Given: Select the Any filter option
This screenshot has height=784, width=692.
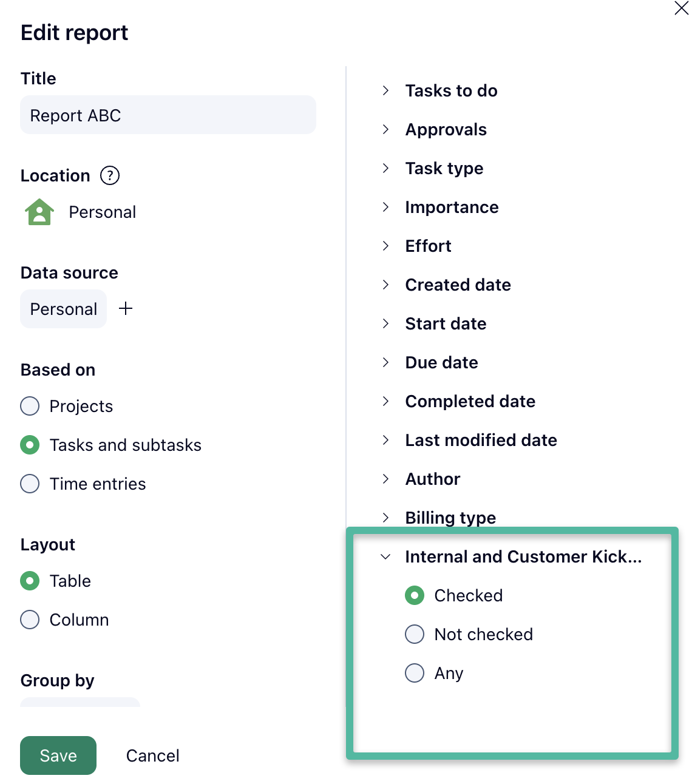Looking at the screenshot, I should tap(415, 673).
